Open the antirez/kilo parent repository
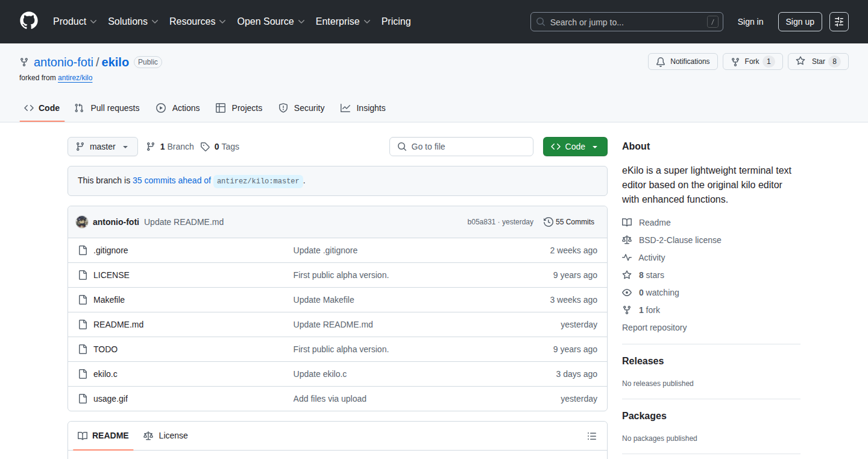Screen dimensions: 868x459 point(75,78)
